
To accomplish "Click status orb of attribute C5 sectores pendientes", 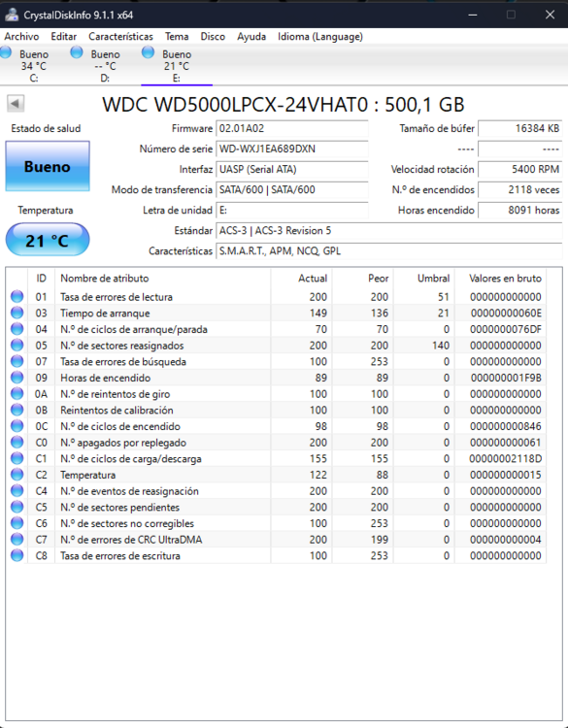I will click(x=17, y=507).
